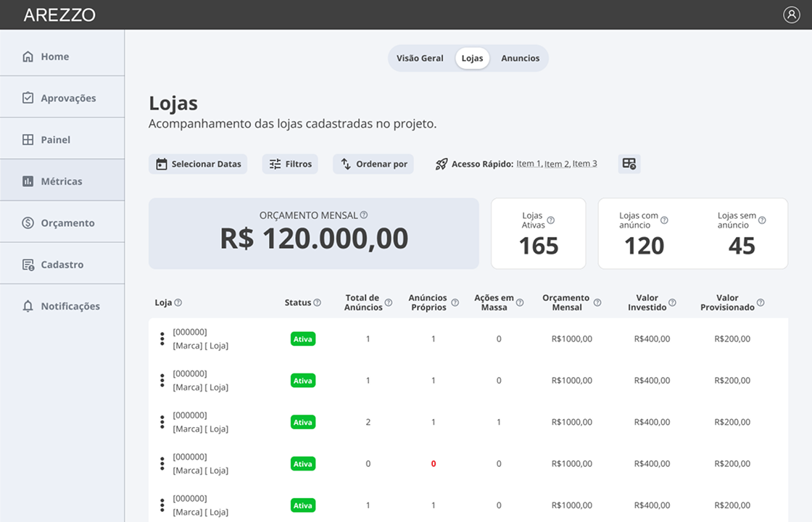Open the Filtros panel
The width and height of the screenshot is (812, 522).
coord(290,164)
